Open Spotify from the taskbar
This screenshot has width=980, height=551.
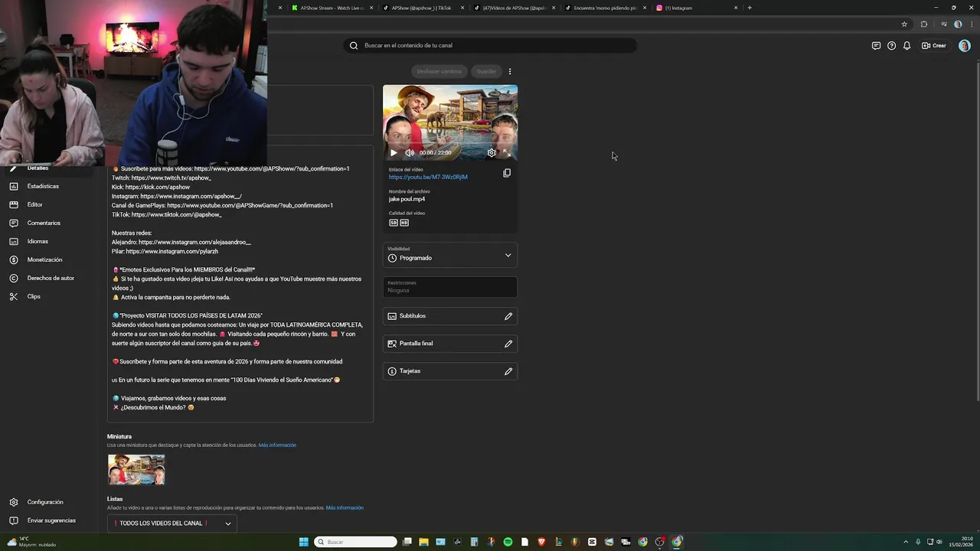[508, 542]
